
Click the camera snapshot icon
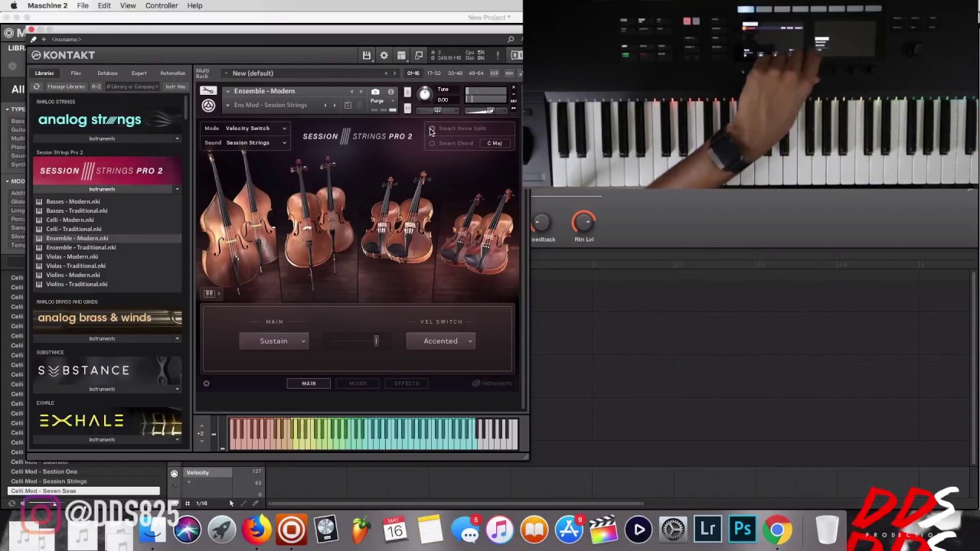(375, 91)
